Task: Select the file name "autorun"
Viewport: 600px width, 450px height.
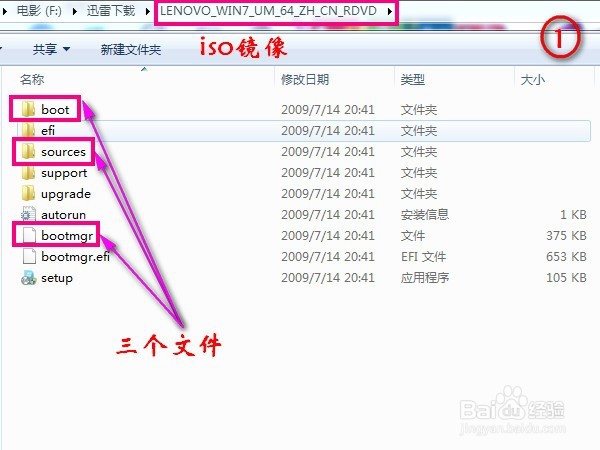Action: [64, 215]
